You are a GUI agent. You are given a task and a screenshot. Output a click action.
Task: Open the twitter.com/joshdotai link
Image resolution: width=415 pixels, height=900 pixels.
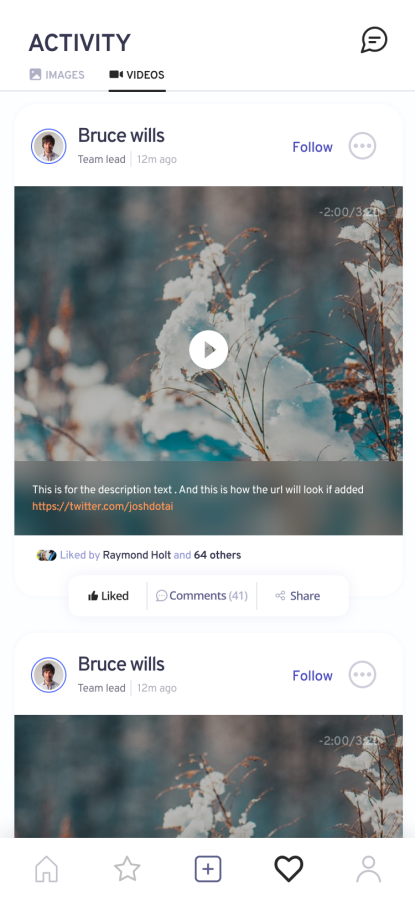tap(103, 506)
